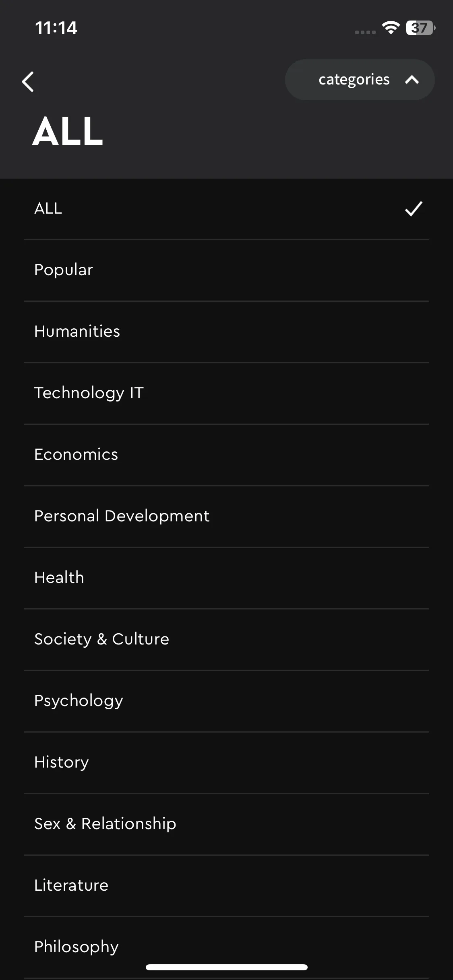Viewport: 453px width, 980px height.
Task: Filter by Society & Culture
Action: 226,639
